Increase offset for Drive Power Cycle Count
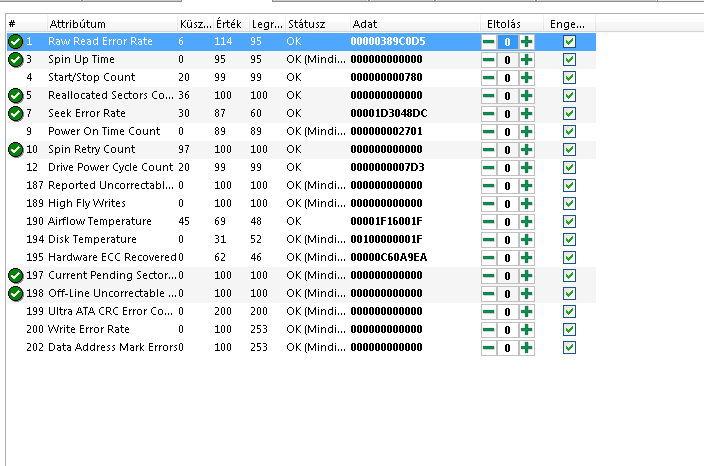Viewport: 704px width, 466px height. coord(527,167)
